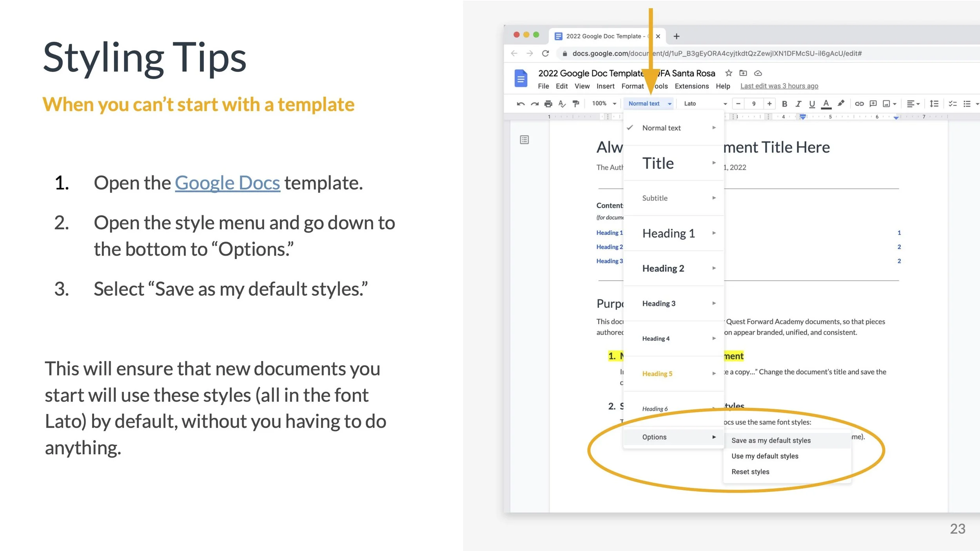
Task: Star the document with star icon
Action: click(728, 73)
